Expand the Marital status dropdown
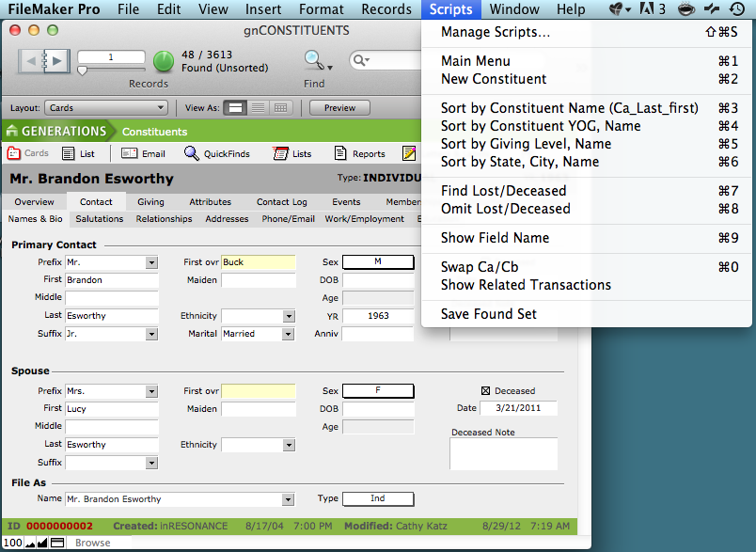The width and height of the screenshot is (756, 552). pyautogui.click(x=287, y=334)
